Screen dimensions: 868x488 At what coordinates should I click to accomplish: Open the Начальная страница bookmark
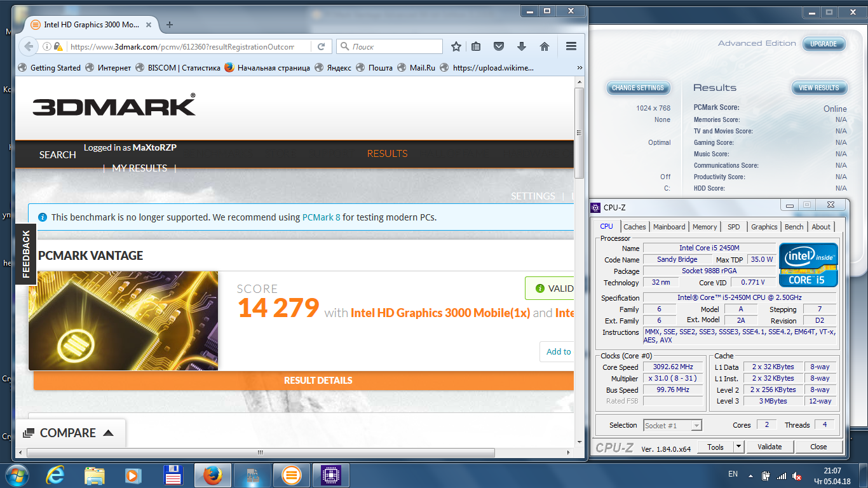pos(268,68)
